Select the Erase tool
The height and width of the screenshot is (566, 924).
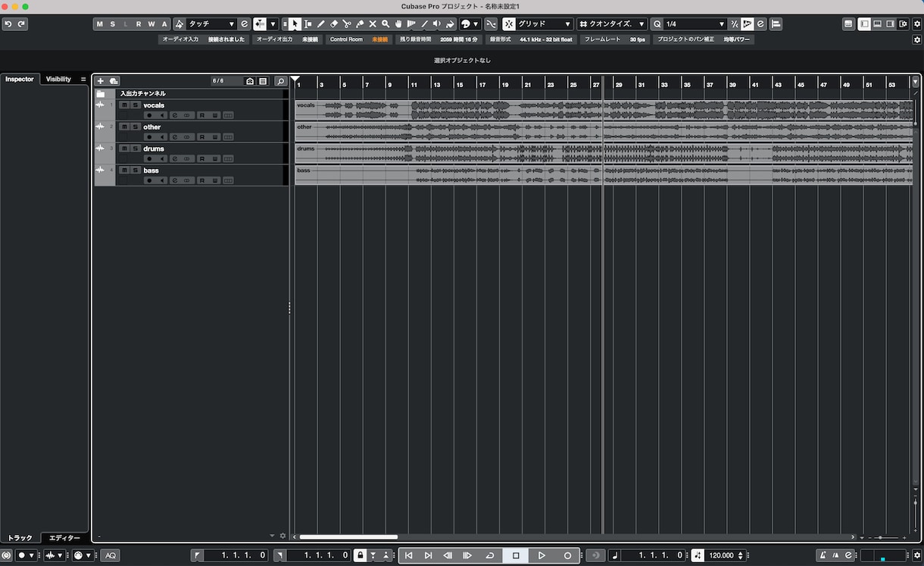point(333,24)
